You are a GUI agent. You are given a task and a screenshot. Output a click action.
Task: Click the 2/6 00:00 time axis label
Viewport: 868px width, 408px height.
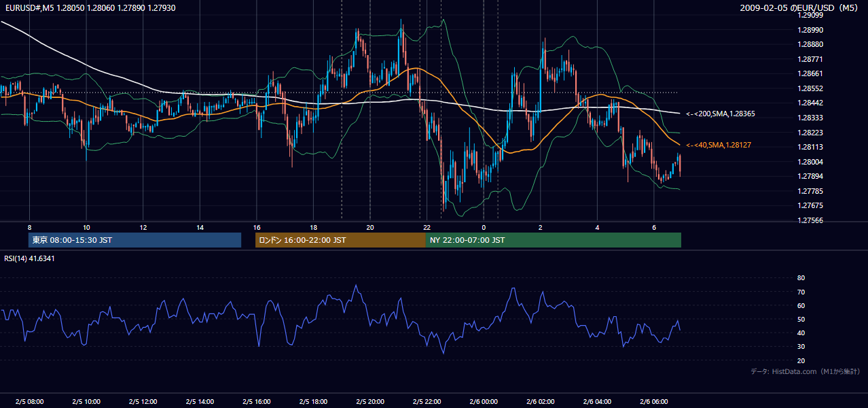tap(484, 402)
